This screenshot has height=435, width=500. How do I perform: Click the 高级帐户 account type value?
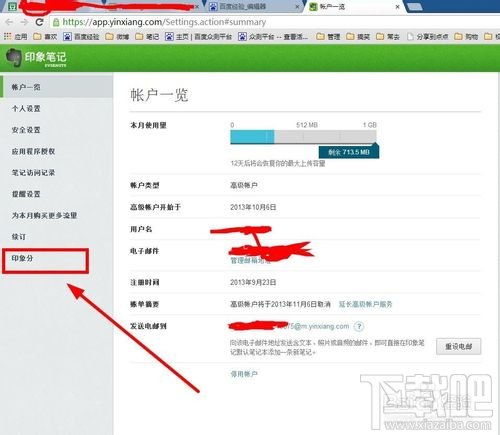pyautogui.click(x=244, y=185)
